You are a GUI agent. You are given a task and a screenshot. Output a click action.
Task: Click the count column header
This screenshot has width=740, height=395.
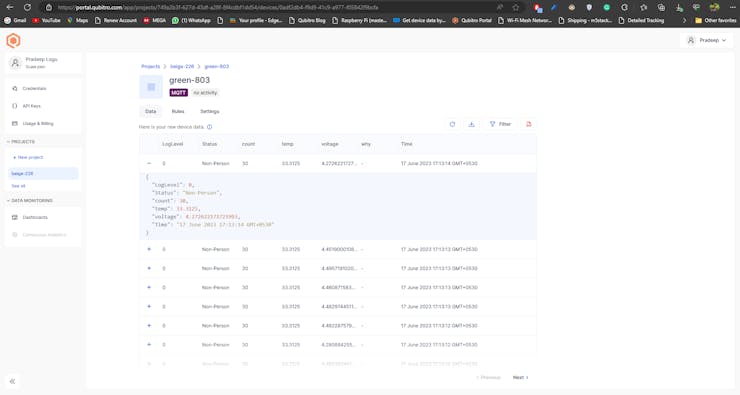coord(248,144)
